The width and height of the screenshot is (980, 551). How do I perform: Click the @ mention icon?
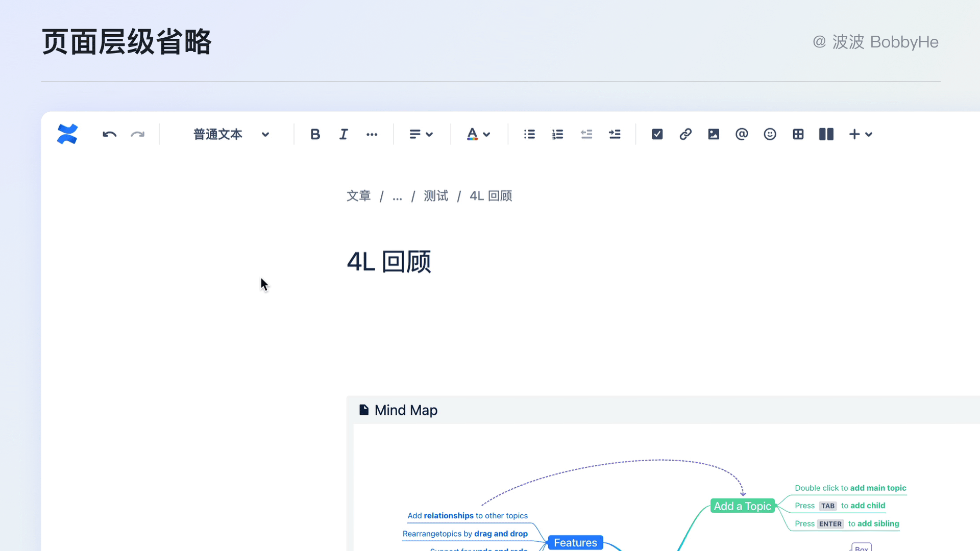742,134
